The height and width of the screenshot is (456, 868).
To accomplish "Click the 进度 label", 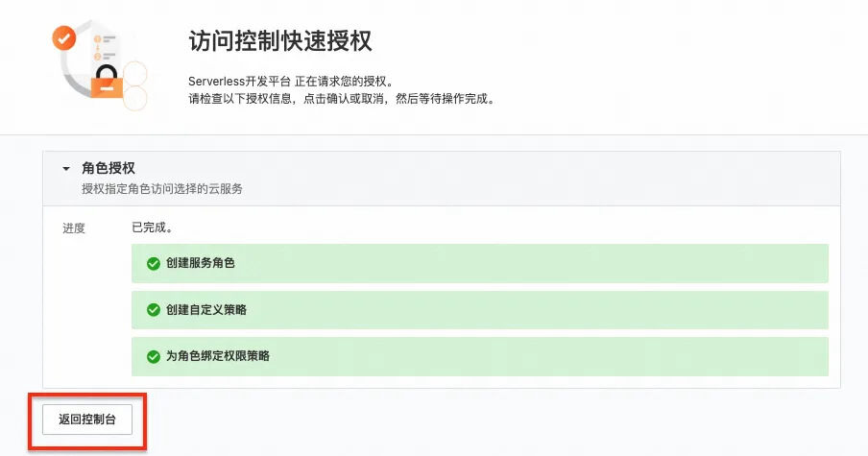I will 74,228.
